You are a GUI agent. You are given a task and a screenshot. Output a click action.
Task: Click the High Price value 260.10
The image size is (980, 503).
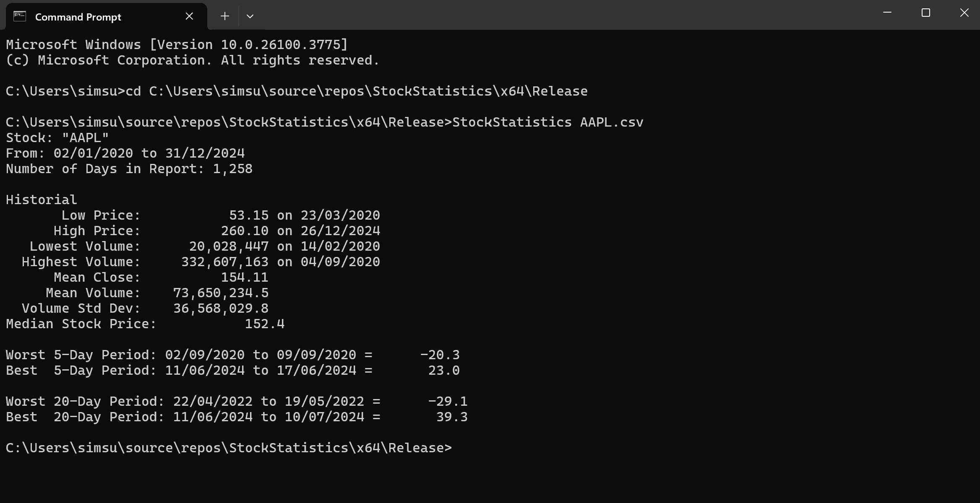click(x=245, y=231)
